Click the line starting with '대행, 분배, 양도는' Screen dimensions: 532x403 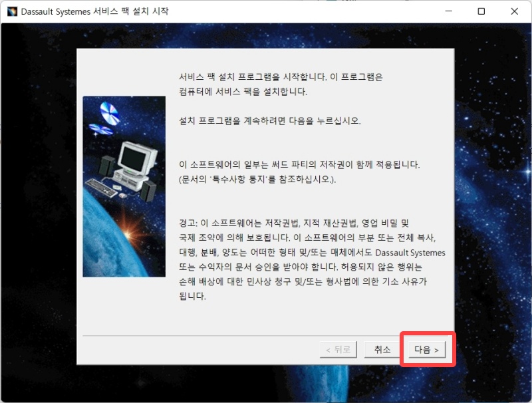[x=312, y=253]
